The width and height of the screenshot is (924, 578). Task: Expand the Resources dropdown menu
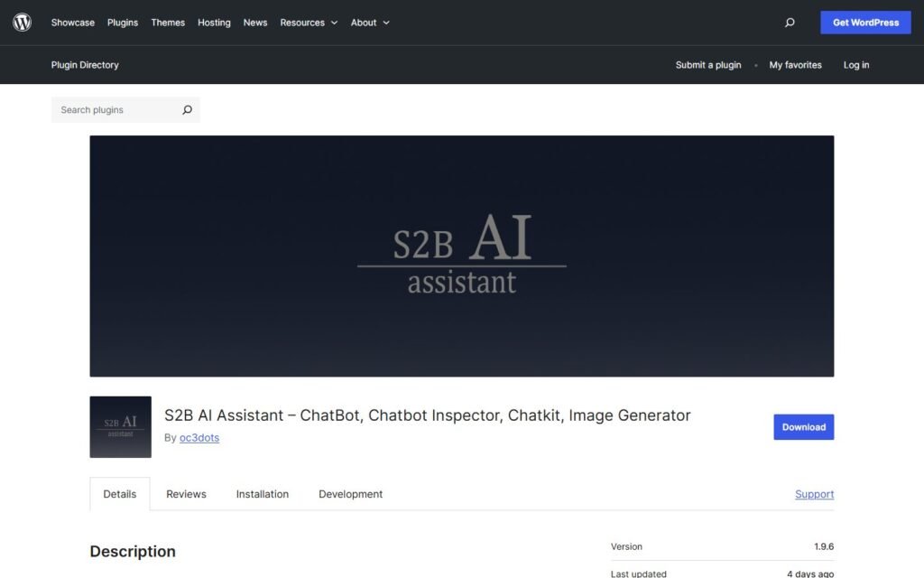coord(309,23)
